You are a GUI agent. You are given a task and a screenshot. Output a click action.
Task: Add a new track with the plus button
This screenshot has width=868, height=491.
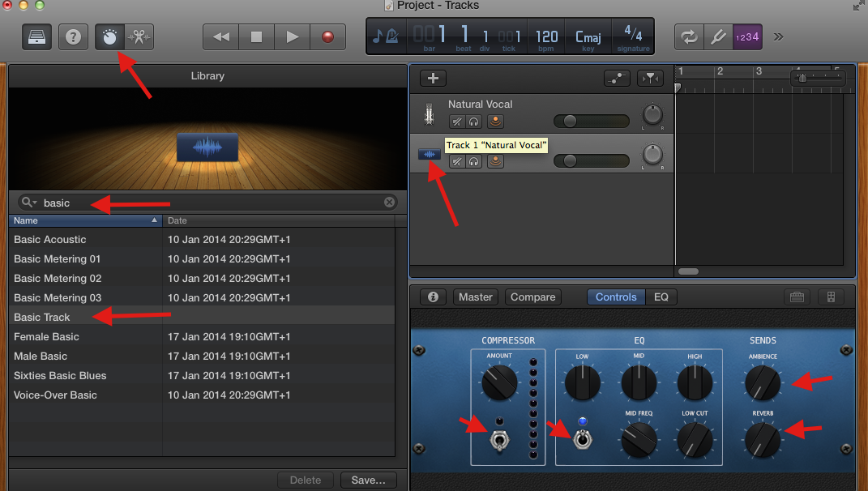(433, 78)
